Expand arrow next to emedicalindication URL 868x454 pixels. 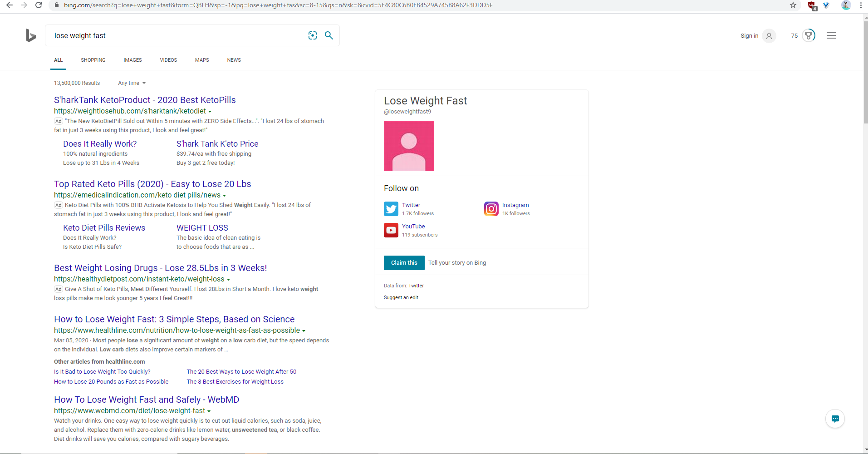tap(224, 196)
